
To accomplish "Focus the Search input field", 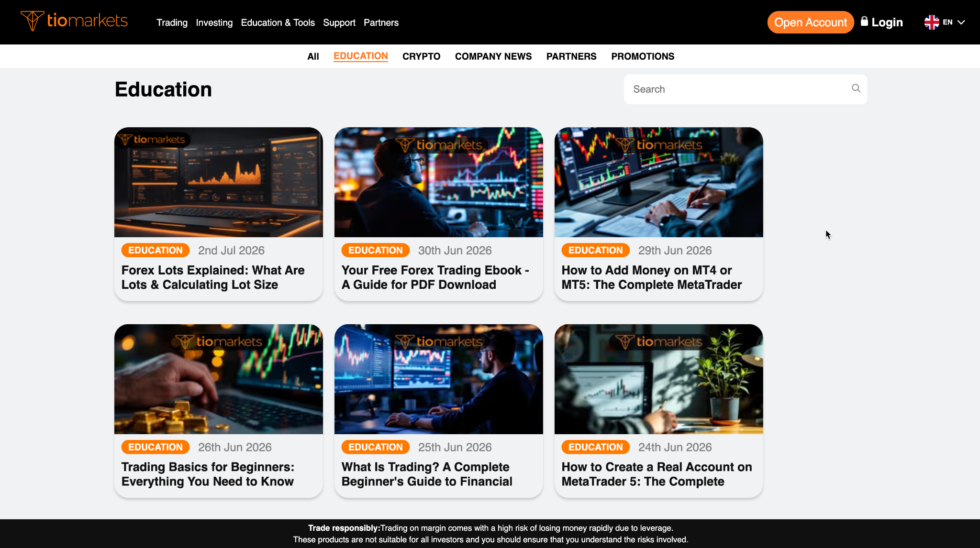I will tap(745, 89).
